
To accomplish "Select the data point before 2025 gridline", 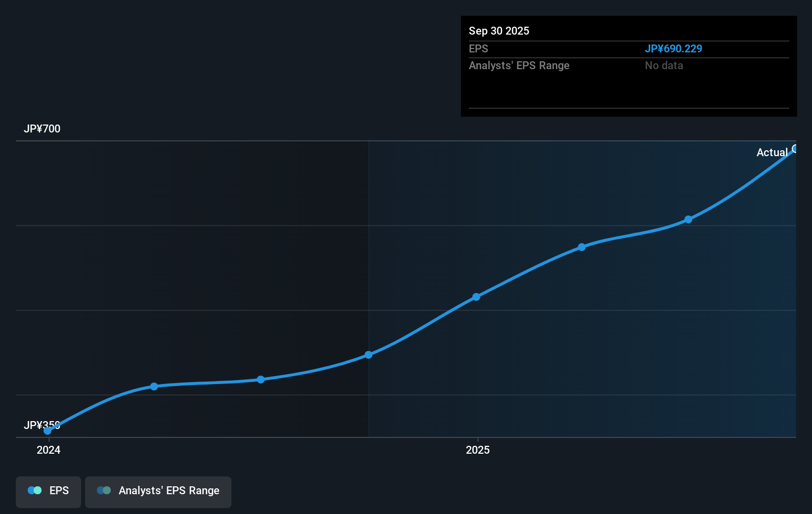I will pos(369,354).
